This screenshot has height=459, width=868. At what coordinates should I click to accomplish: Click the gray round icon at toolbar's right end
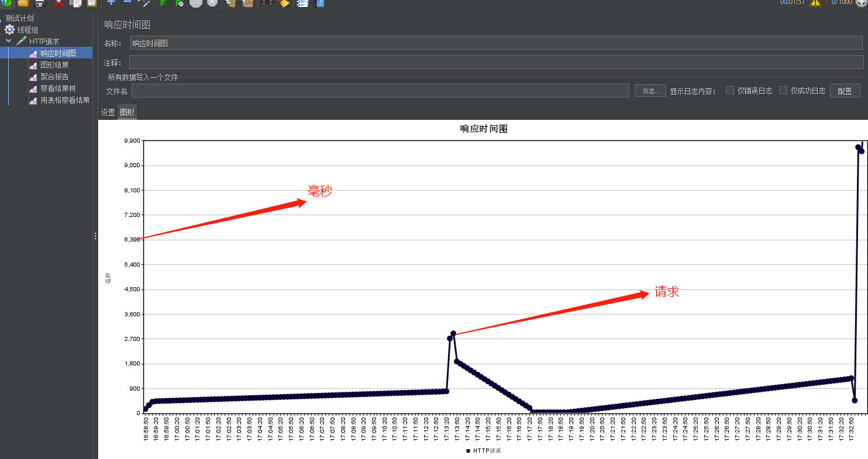click(860, 2)
